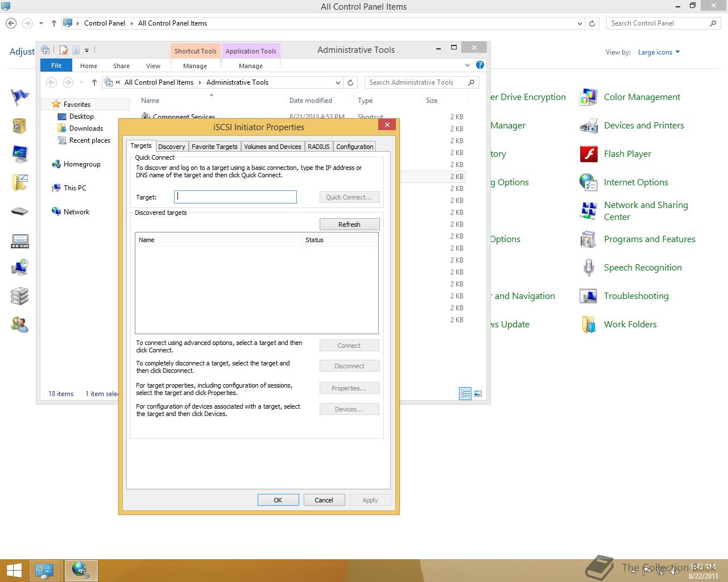Click the Search Control Panel box
The image size is (728, 582).
click(663, 23)
